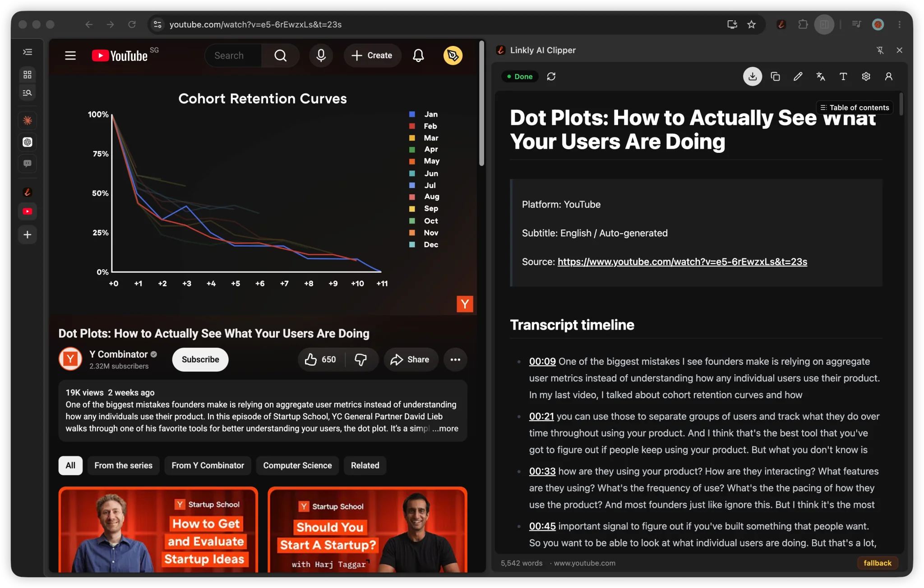Viewport: 924px width, 588px height.
Task: Open the Claude icon in the left sidebar
Action: [x=28, y=120]
